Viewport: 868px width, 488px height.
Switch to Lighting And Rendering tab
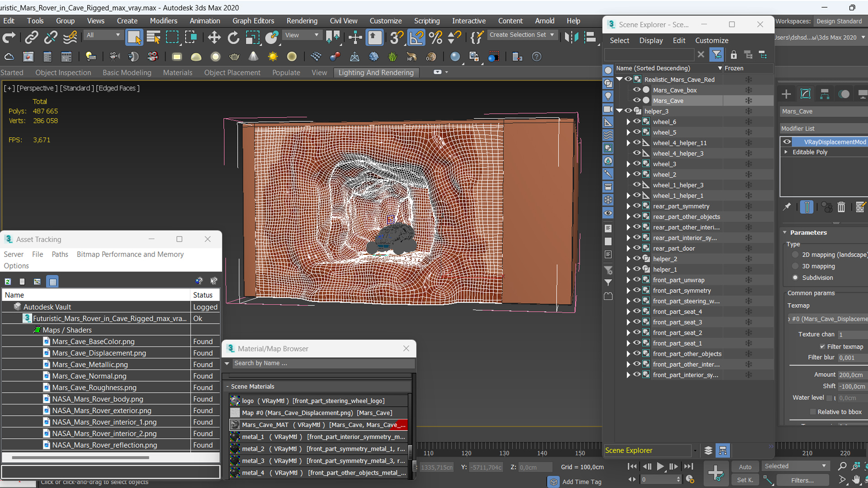pos(376,72)
